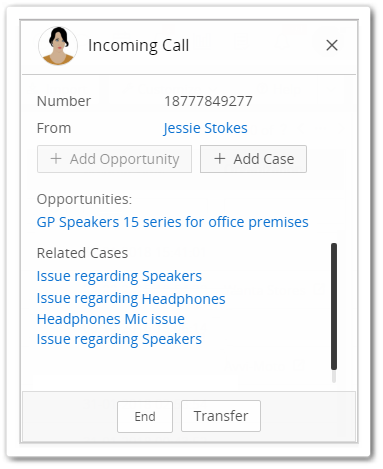
Task: Click the Add Opportunity button label
Action: 124,159
